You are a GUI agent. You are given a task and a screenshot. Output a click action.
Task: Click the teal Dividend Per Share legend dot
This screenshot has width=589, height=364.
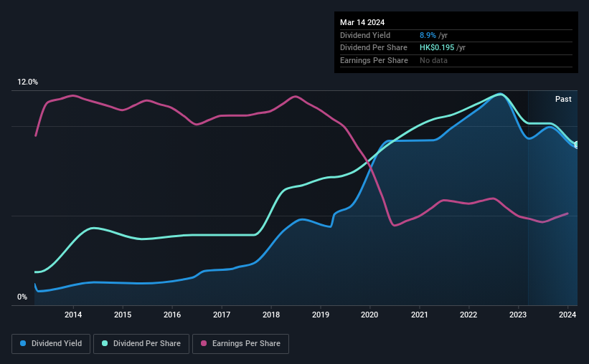pyautogui.click(x=105, y=343)
